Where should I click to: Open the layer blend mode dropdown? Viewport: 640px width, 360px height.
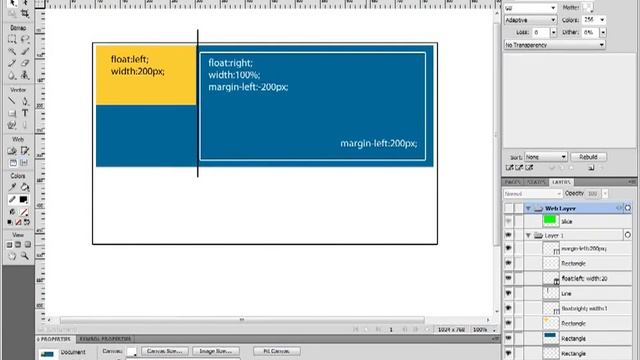click(533, 193)
